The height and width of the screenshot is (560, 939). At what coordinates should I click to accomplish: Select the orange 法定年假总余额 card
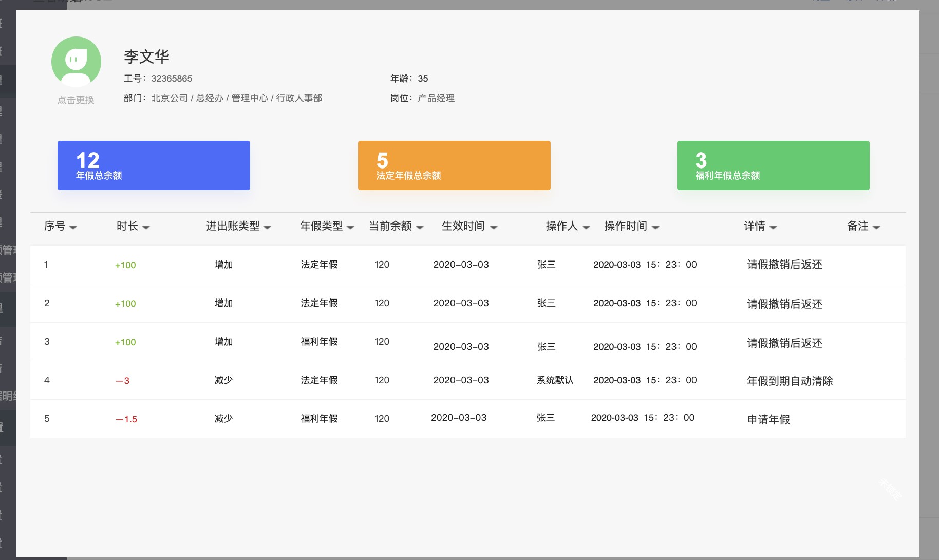[x=454, y=165]
